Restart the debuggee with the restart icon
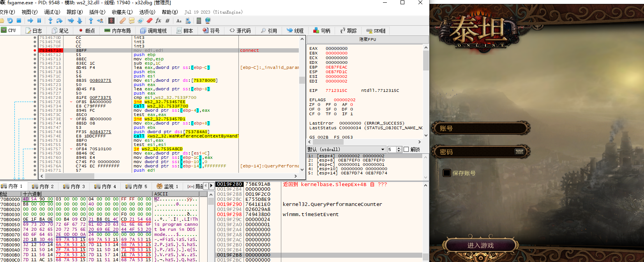Viewport: 644px width, 262px height. [x=10, y=21]
